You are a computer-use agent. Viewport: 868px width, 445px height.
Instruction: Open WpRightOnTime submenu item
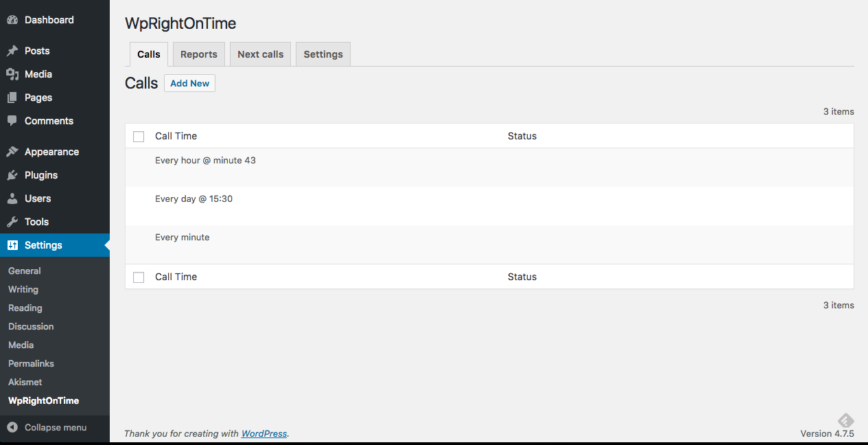pyautogui.click(x=43, y=401)
